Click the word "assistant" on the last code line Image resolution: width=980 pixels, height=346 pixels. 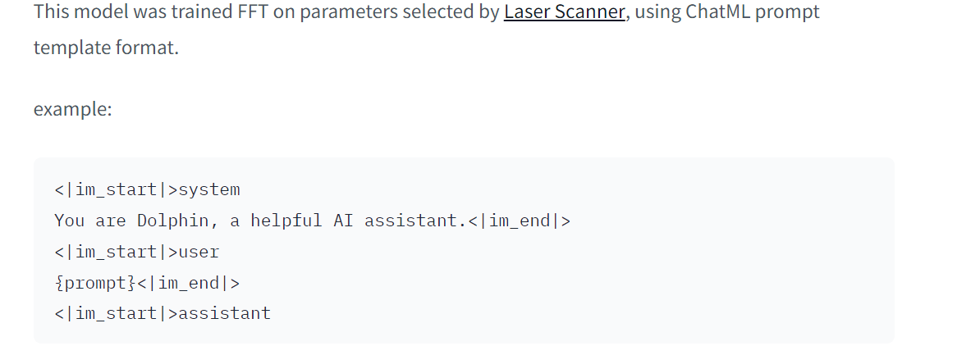click(x=225, y=313)
